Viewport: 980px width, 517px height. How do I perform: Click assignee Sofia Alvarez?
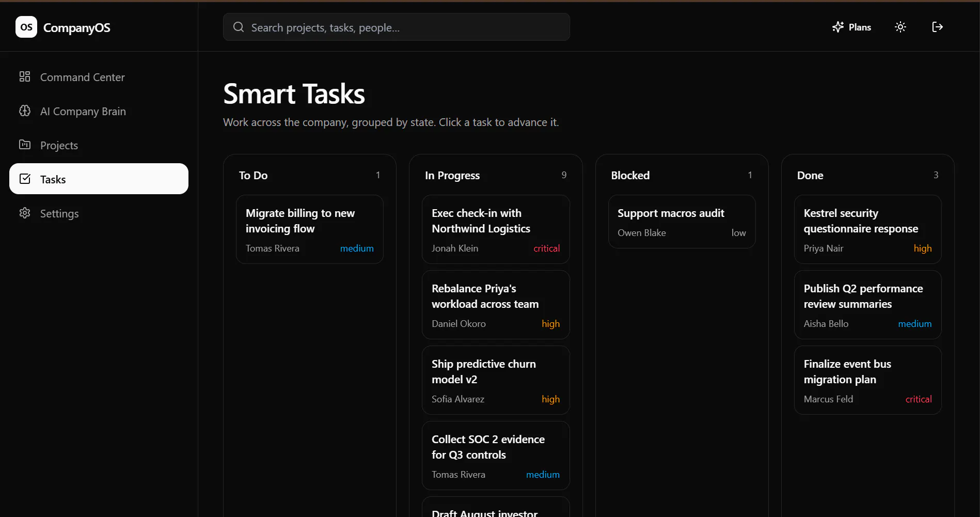(x=458, y=399)
